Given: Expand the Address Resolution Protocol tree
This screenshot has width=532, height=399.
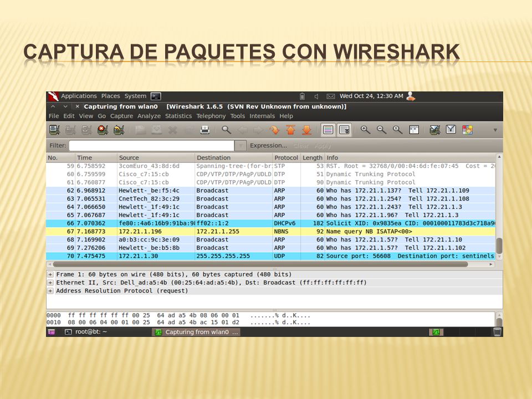Looking at the screenshot, I should click(50, 291).
